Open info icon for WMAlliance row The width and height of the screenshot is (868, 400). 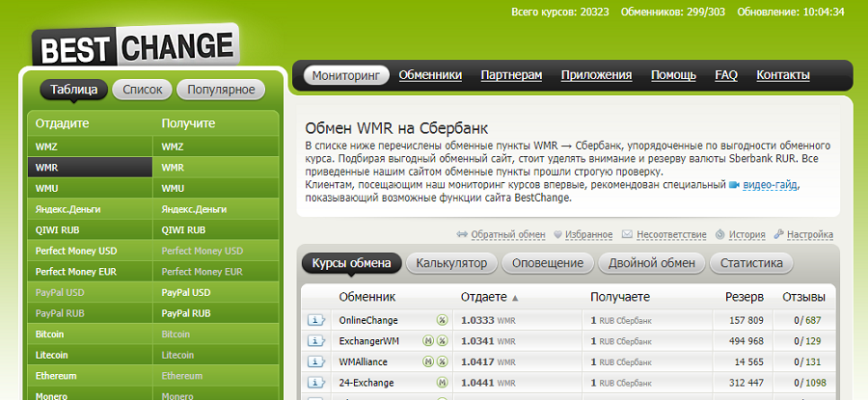pos(316,361)
